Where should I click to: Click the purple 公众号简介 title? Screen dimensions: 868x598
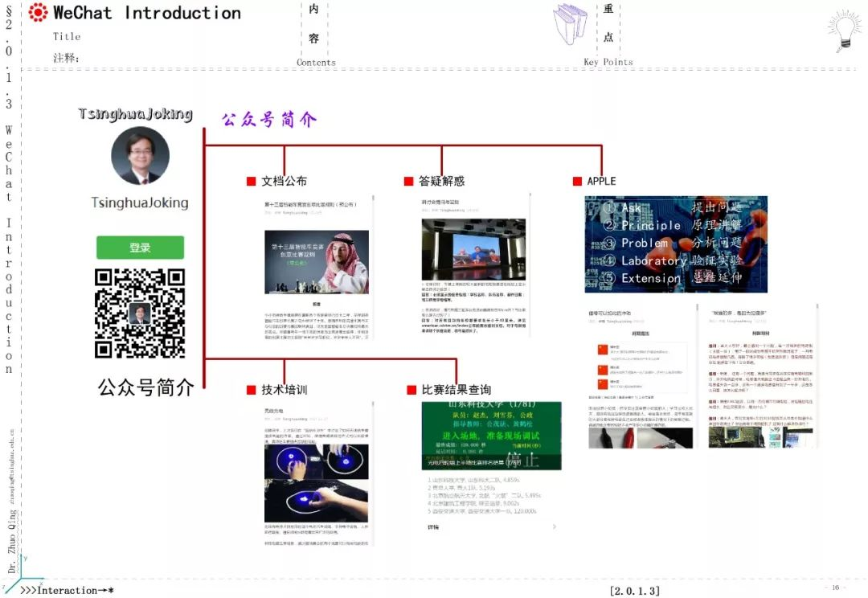tap(269, 120)
